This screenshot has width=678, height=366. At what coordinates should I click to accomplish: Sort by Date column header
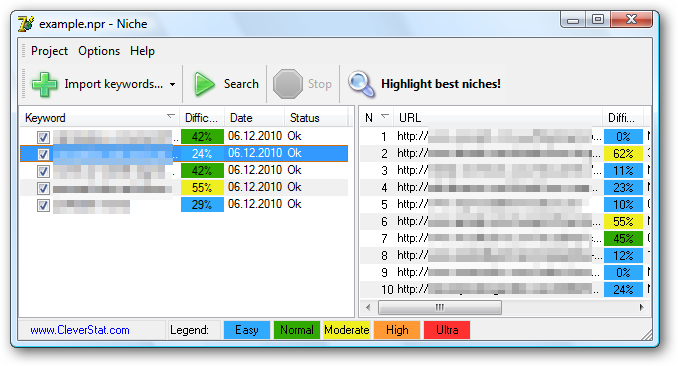[254, 118]
